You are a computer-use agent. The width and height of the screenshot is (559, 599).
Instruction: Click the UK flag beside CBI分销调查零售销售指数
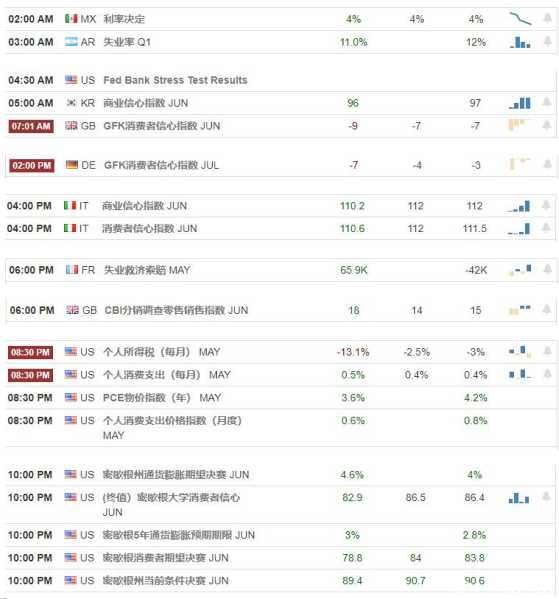coord(72,310)
